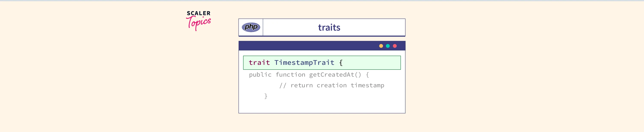The image size is (644, 132).
Task: Click the word 'timestamp' in the comment
Action: click(x=367, y=85)
